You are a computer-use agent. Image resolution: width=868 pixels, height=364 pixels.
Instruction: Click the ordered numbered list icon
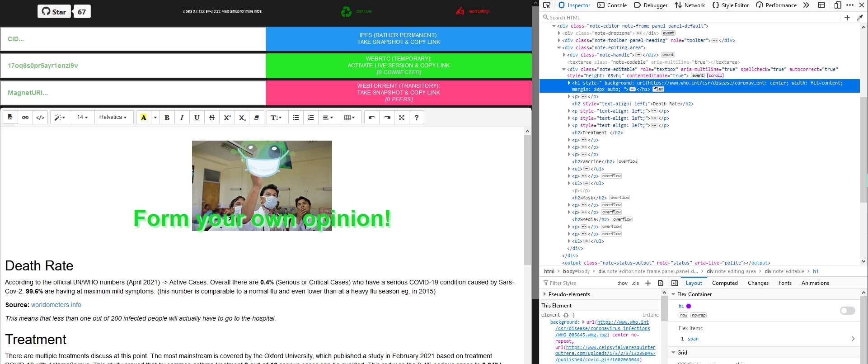tap(311, 118)
